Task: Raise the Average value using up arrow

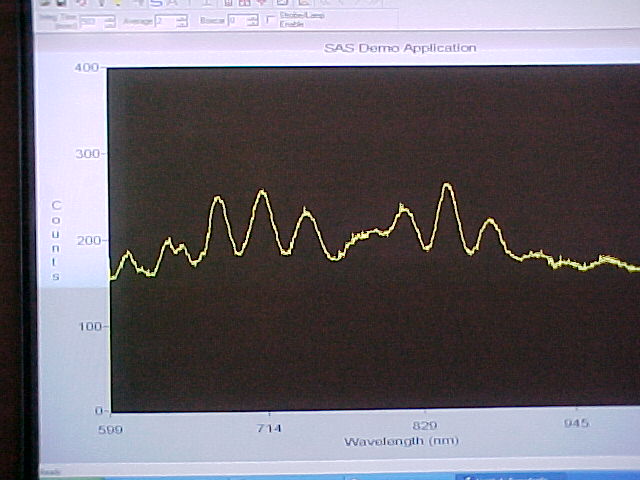Action: click(182, 17)
